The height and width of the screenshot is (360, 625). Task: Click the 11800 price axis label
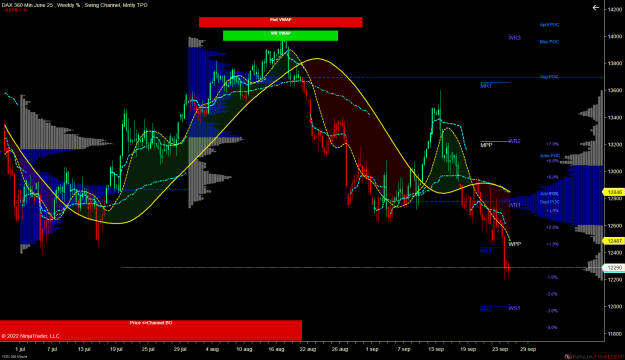(x=615, y=334)
